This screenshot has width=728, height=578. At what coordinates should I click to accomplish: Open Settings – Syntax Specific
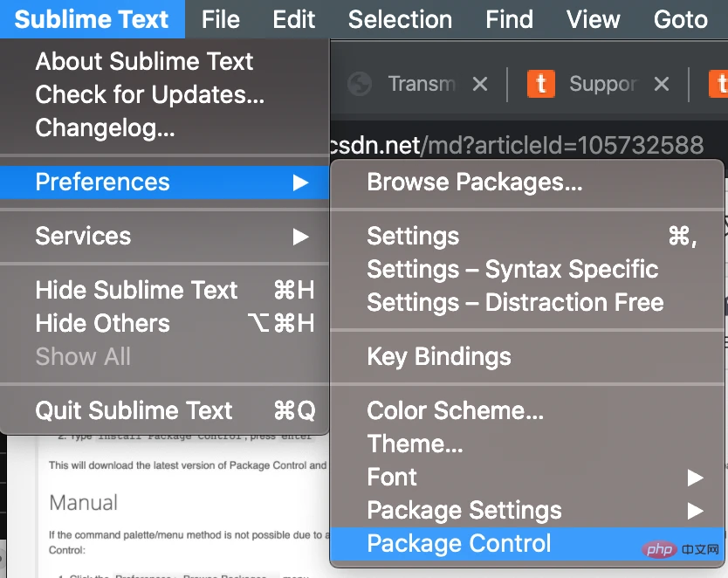(x=527, y=269)
